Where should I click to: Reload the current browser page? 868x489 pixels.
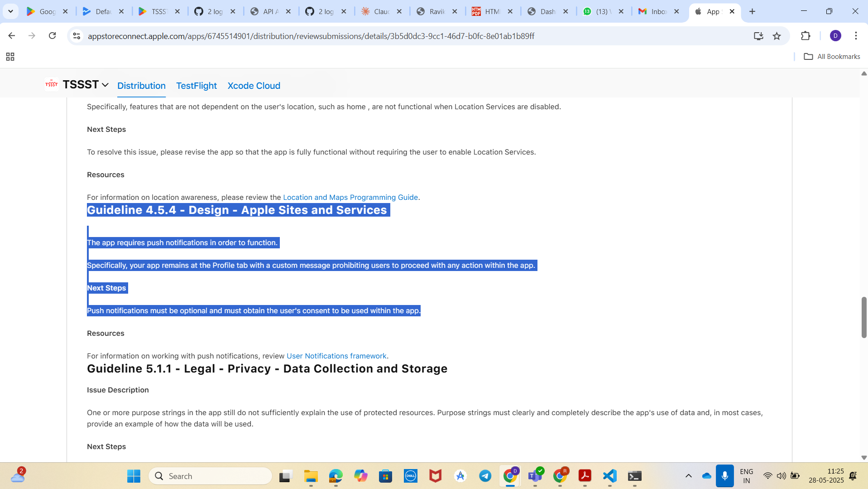click(x=53, y=36)
